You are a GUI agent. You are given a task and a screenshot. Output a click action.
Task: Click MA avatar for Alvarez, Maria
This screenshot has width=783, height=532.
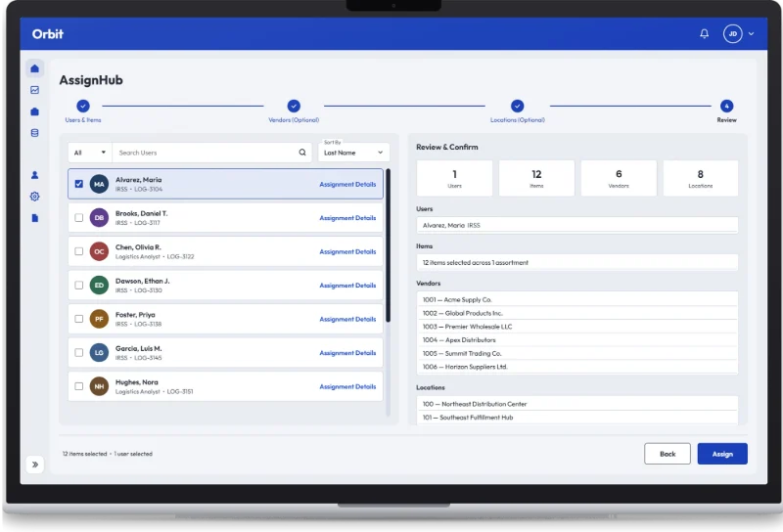pos(99,184)
